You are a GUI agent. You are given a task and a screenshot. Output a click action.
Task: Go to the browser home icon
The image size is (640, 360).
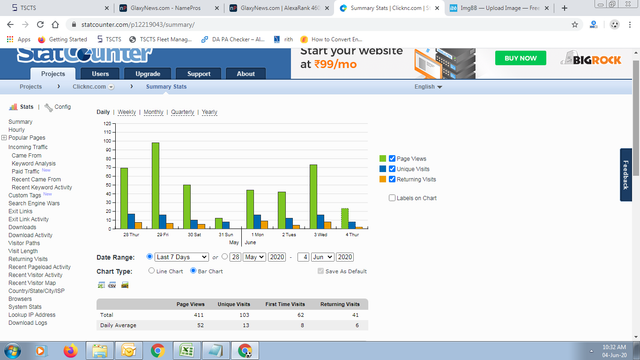[x=55, y=24]
